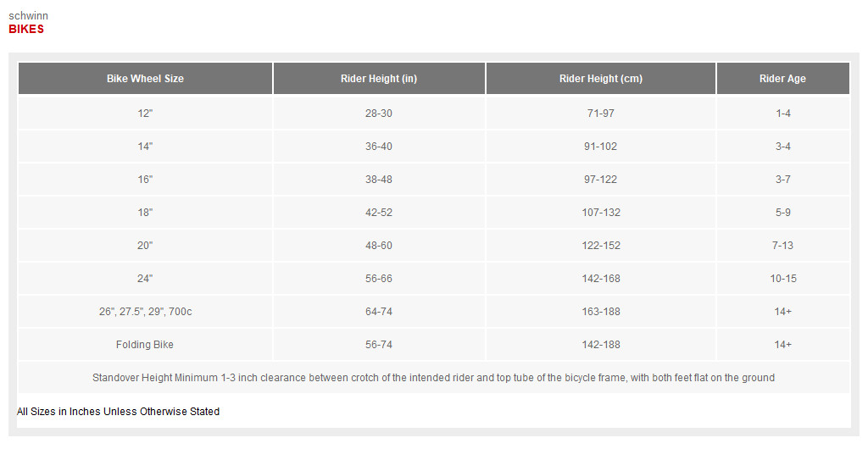This screenshot has height=449, width=868.
Task: Click the All Sizes in Inches text
Action: click(118, 412)
